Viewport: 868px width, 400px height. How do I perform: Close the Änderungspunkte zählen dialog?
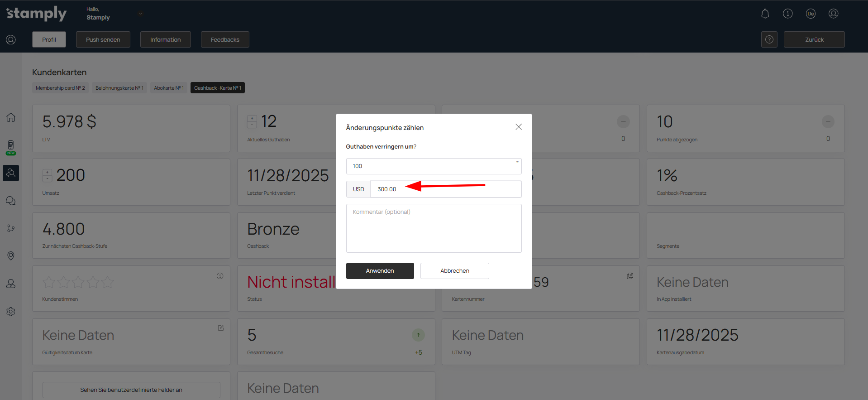coord(519,127)
